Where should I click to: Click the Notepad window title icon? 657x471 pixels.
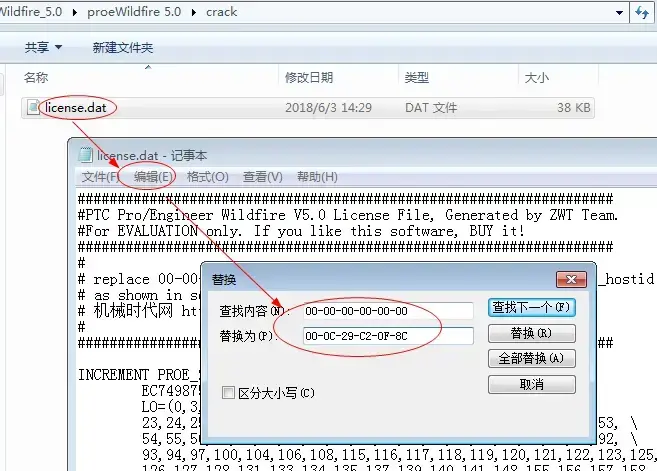tap(85, 155)
